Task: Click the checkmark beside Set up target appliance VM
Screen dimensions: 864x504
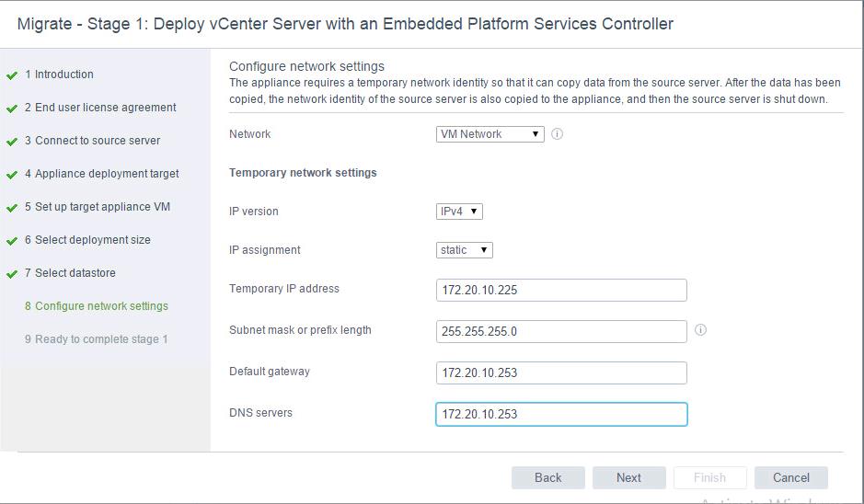Action: point(12,208)
